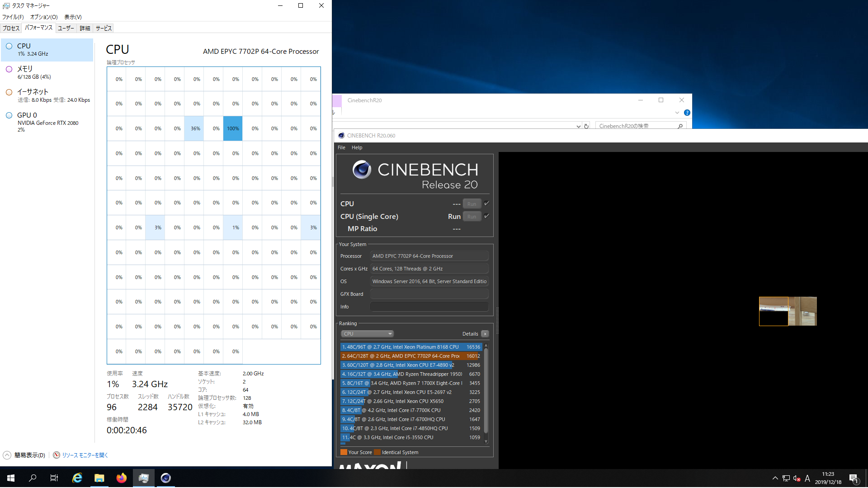The width and height of the screenshot is (868, 488).
Task: Select ranking entry Core i5-3550 CPU
Action: [410, 437]
